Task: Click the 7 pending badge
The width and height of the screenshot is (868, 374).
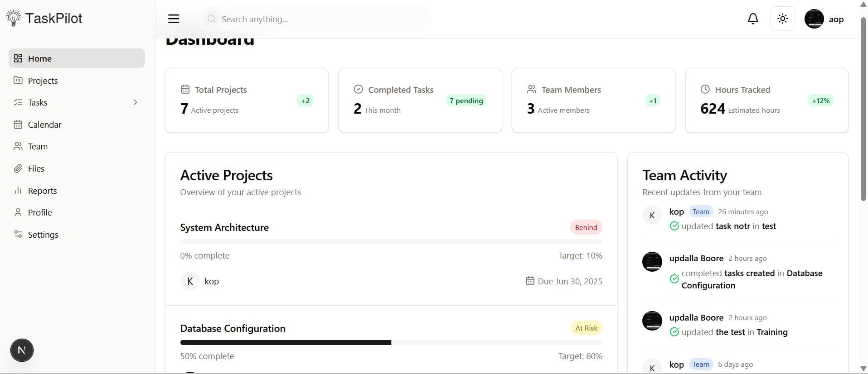Action: [x=466, y=101]
